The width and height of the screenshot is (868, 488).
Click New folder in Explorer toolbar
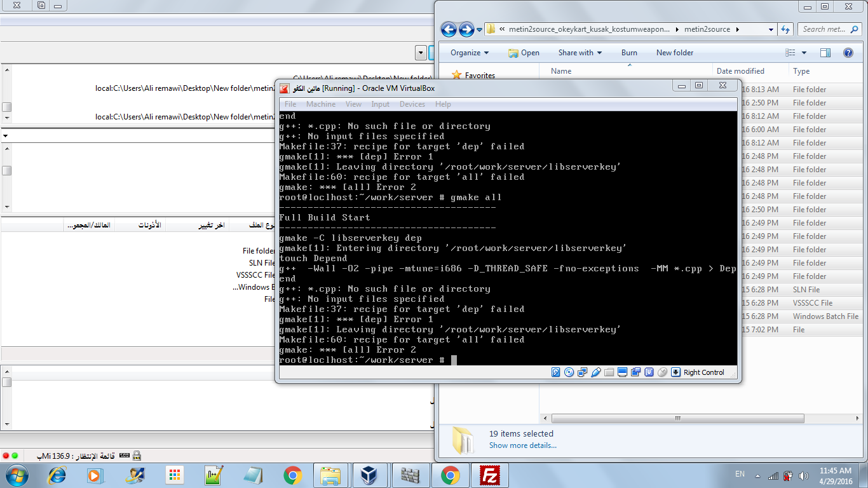675,53
